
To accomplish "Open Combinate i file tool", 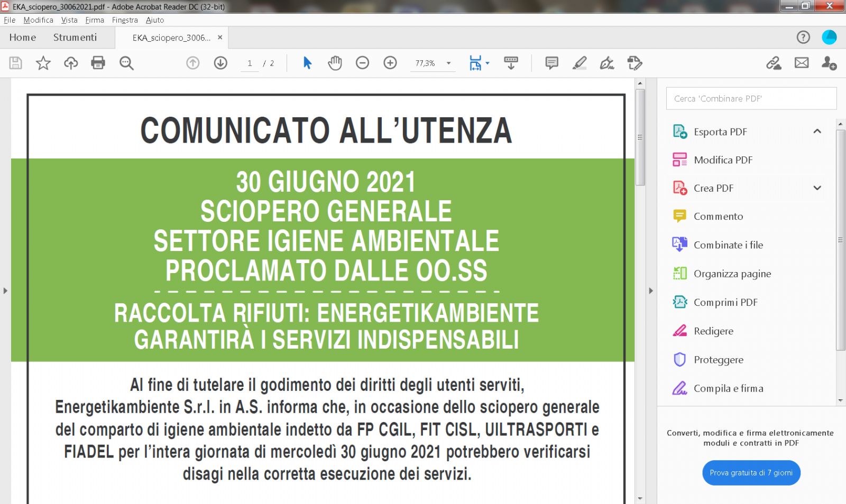I will coord(728,245).
